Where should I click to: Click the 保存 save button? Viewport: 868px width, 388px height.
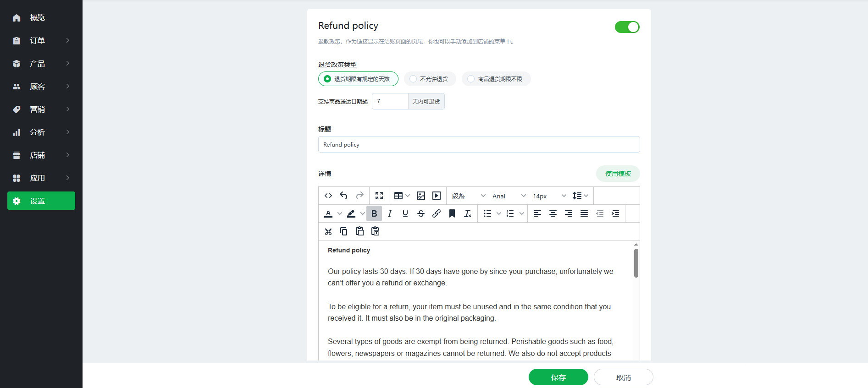[x=558, y=377]
